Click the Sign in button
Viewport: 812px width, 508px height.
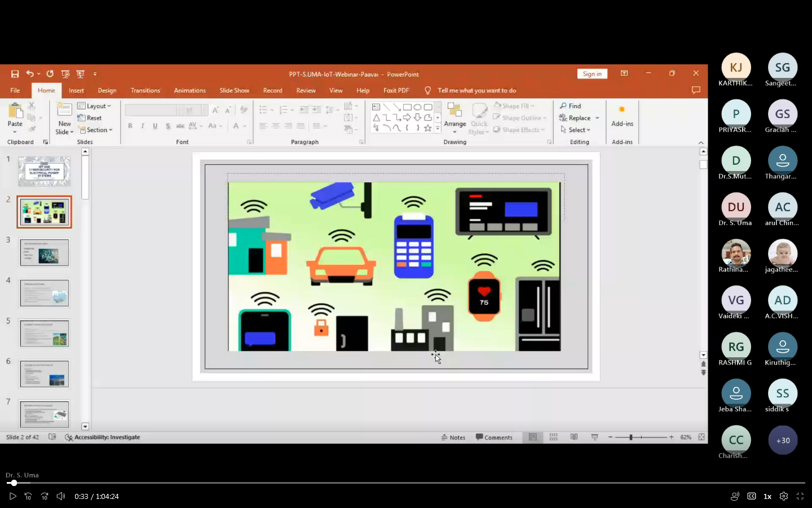coord(592,74)
